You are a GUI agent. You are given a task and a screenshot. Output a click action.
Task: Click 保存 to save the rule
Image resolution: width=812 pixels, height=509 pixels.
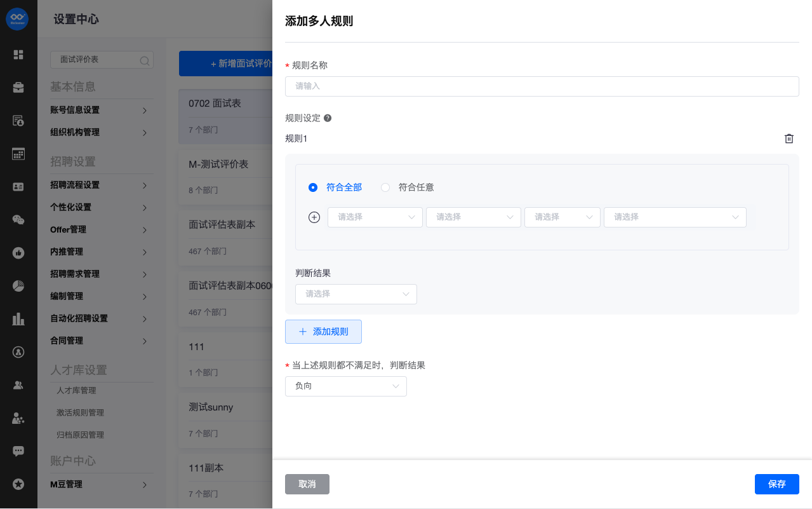(777, 484)
